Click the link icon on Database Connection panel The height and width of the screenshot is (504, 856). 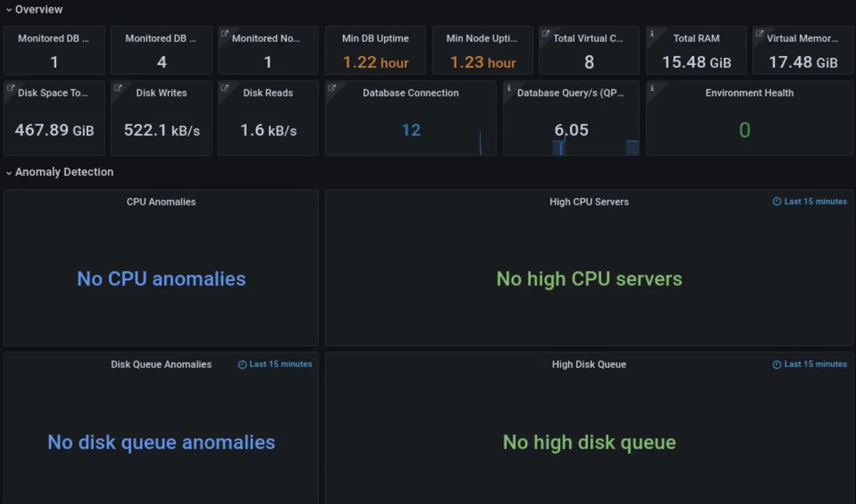(331, 88)
